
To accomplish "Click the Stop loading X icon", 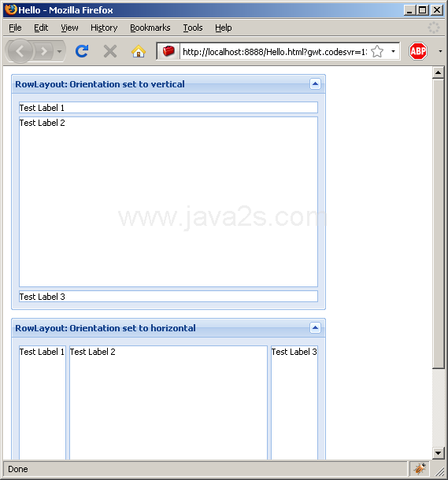I will [110, 51].
